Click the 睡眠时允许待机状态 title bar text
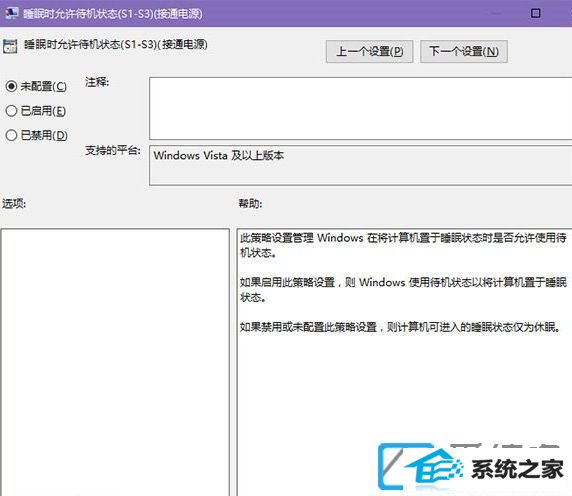The width and height of the screenshot is (572, 496). (x=113, y=14)
